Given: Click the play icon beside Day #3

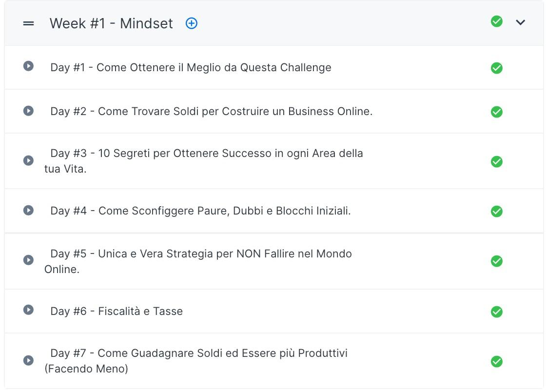Looking at the screenshot, I should pos(28,160).
